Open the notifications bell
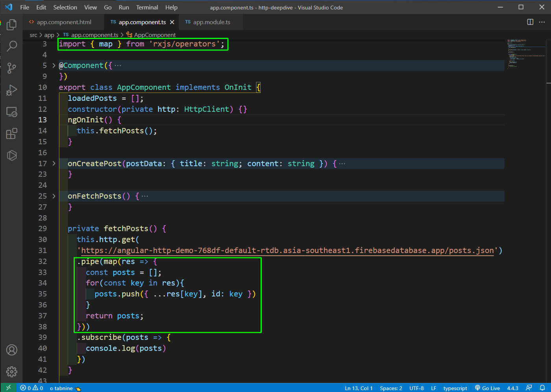The image size is (551, 392). [x=542, y=388]
